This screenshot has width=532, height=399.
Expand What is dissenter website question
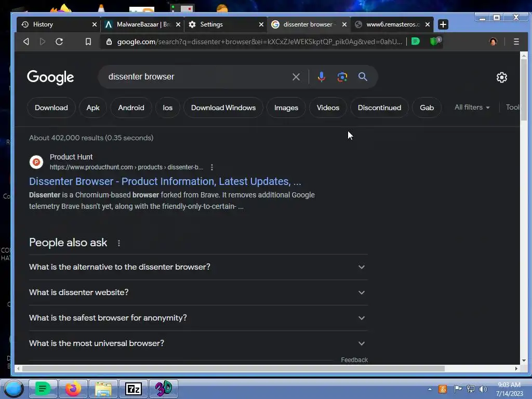point(198,292)
